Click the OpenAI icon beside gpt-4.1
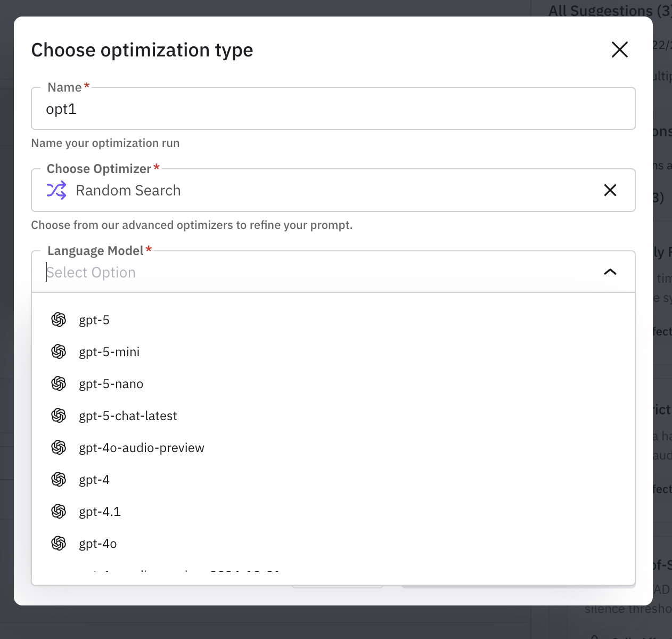Viewport: 672px width, 639px height. click(x=59, y=511)
